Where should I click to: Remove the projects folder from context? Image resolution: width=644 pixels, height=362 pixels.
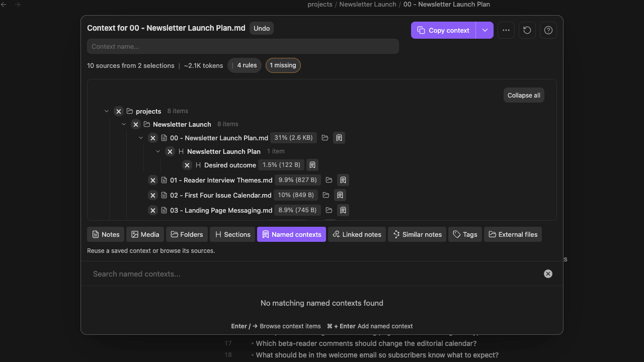(118, 111)
